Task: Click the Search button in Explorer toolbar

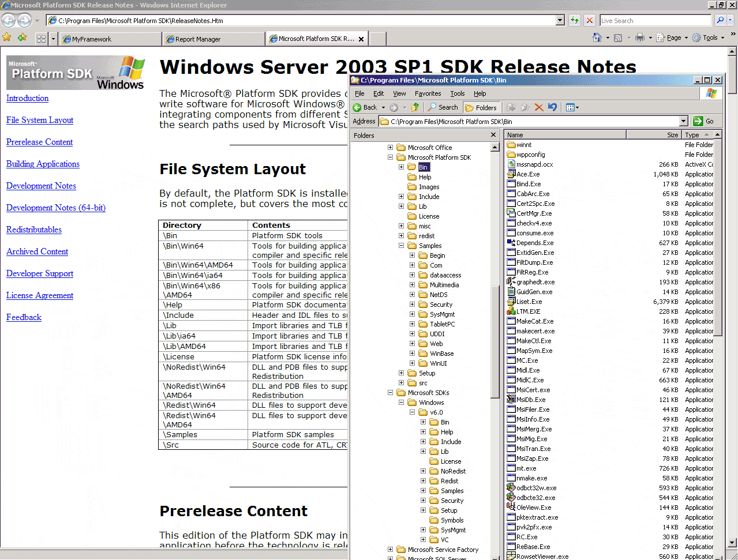Action: (443, 107)
